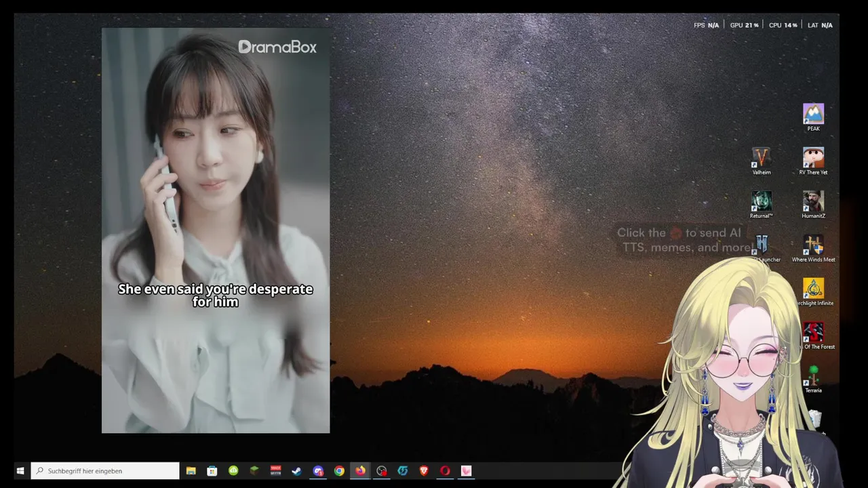Image resolution: width=868 pixels, height=488 pixels.
Task: Open the blue swirl taskbar icon
Action: pos(403,471)
